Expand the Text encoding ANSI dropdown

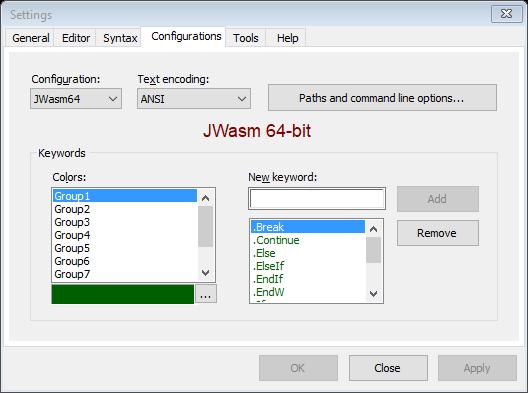pos(194,99)
